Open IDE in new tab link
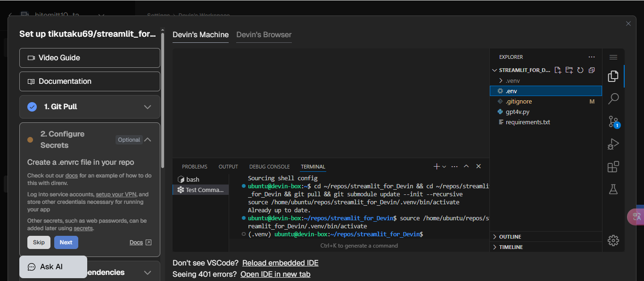Viewport: 644px width, 281px height. tap(275, 274)
